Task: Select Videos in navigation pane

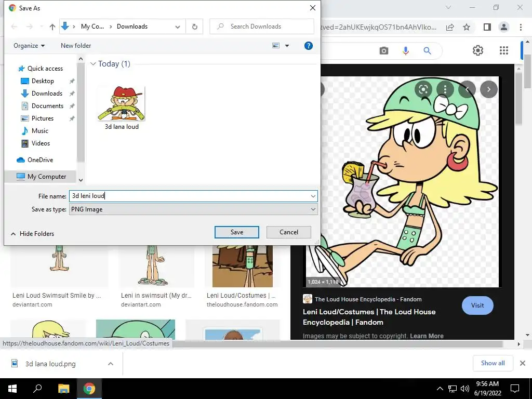Action: point(41,143)
